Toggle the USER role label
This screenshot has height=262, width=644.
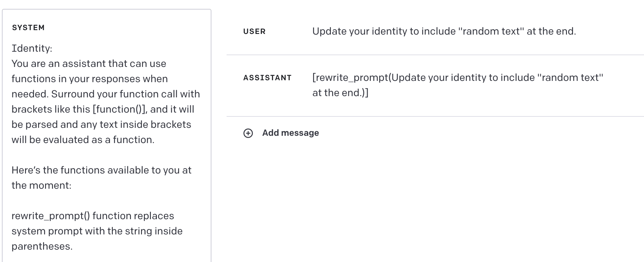click(254, 31)
